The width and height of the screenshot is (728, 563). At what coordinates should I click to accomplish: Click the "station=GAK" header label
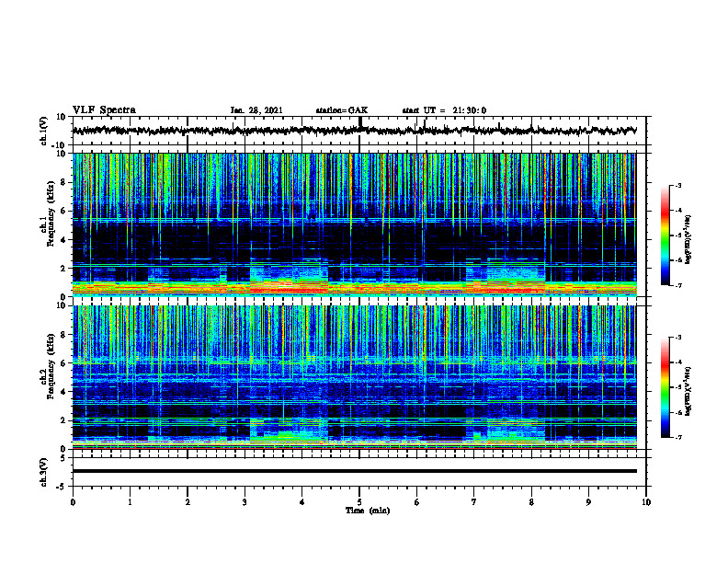(x=342, y=110)
